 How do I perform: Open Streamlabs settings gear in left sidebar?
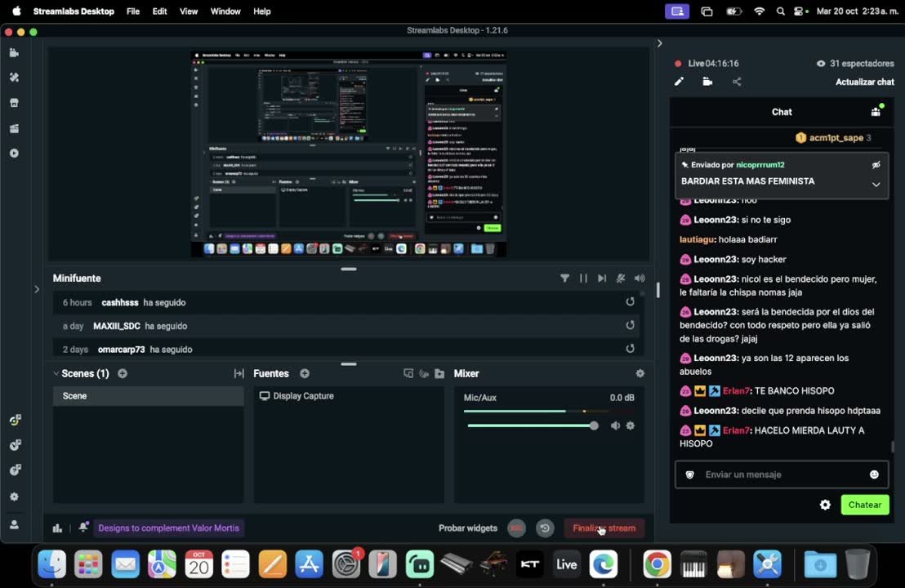tap(15, 497)
